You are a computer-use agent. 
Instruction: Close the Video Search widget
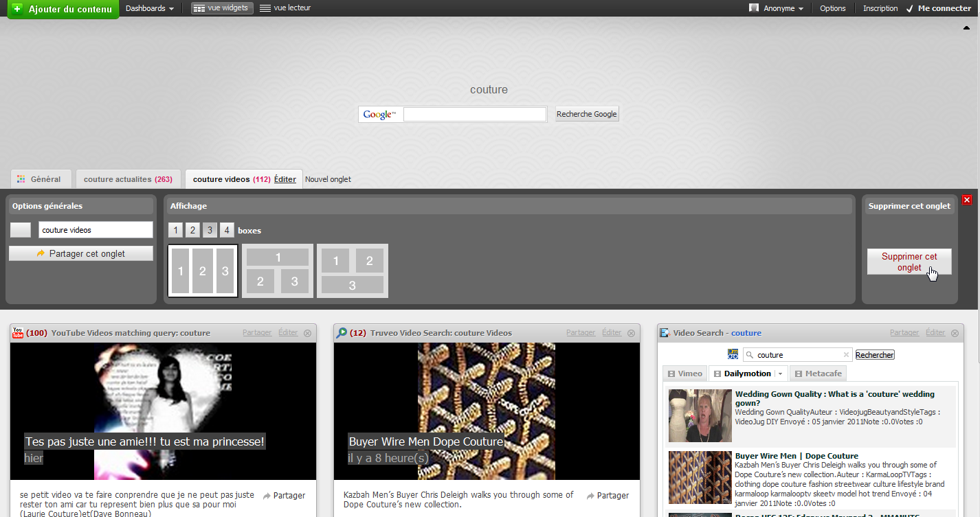(955, 333)
